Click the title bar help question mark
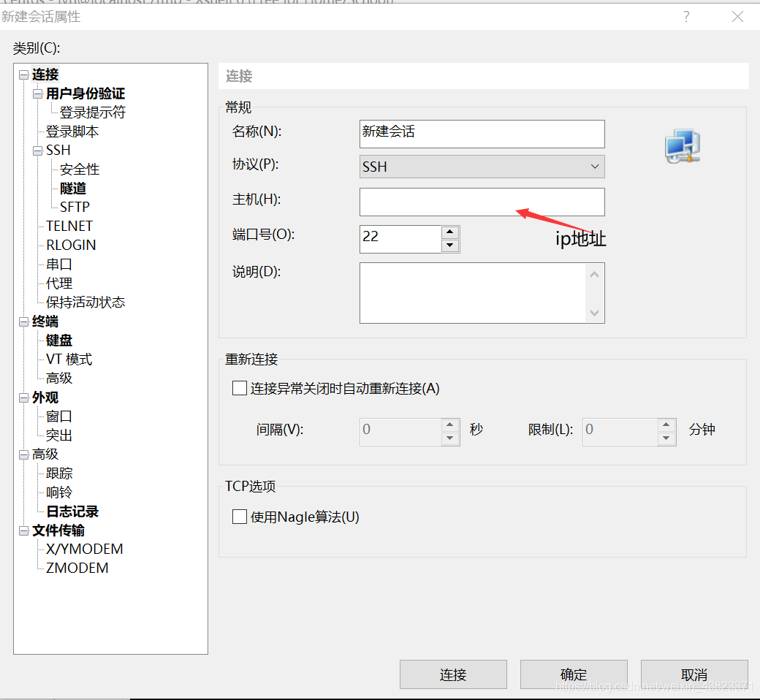The width and height of the screenshot is (760, 700). pyautogui.click(x=685, y=16)
